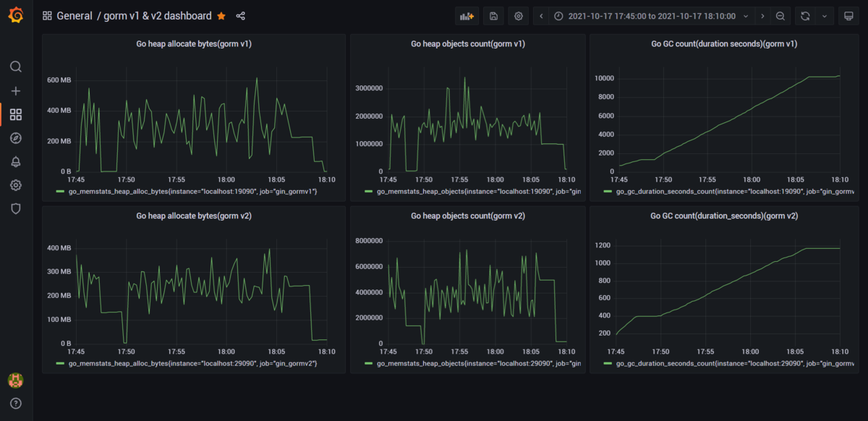
Task: Cycle view mode with the monitor icon
Action: [848, 16]
